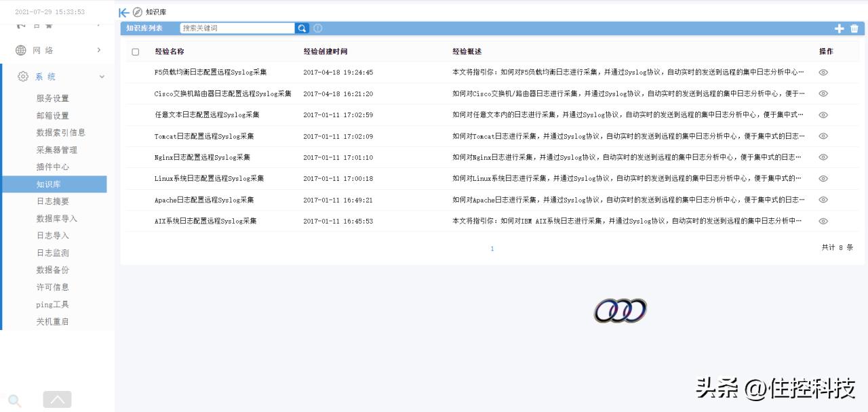This screenshot has height=412, width=868.
Task: Click page number 1 in pagination
Action: [x=492, y=249]
